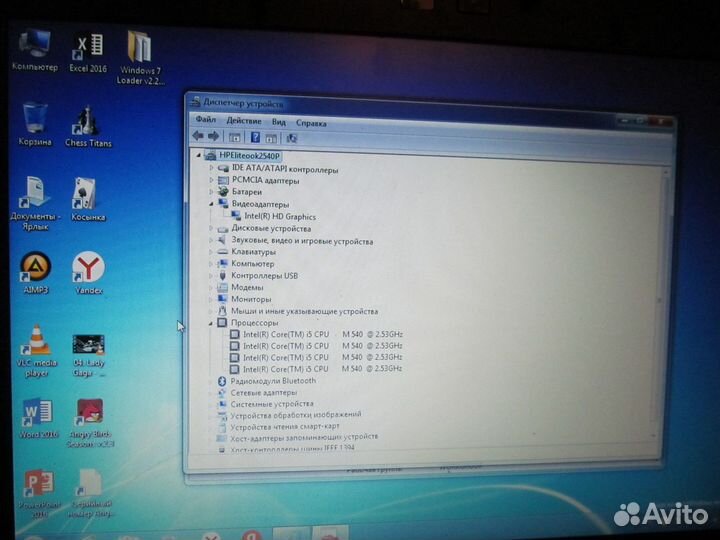This screenshot has width=720, height=540.
Task: Open the Файл menu
Action: point(206,119)
